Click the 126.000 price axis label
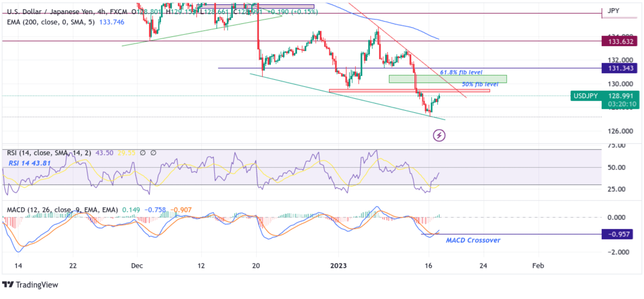644x299 pixels. pyautogui.click(x=620, y=131)
